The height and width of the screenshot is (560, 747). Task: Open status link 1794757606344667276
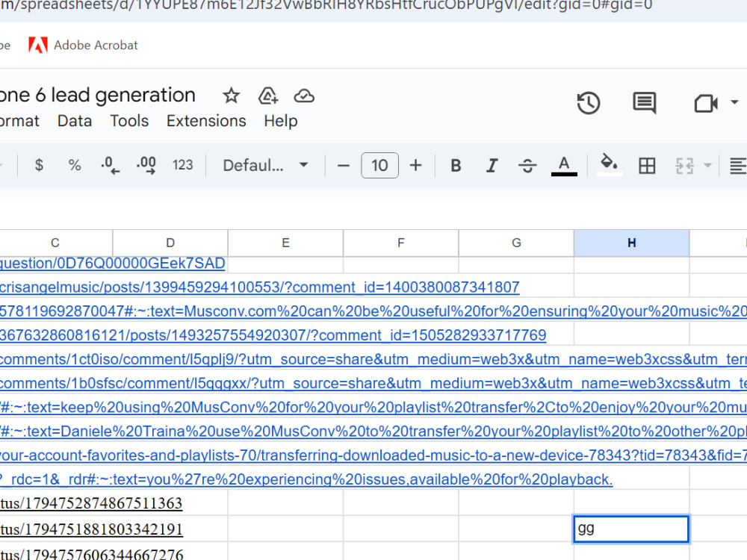click(92, 554)
